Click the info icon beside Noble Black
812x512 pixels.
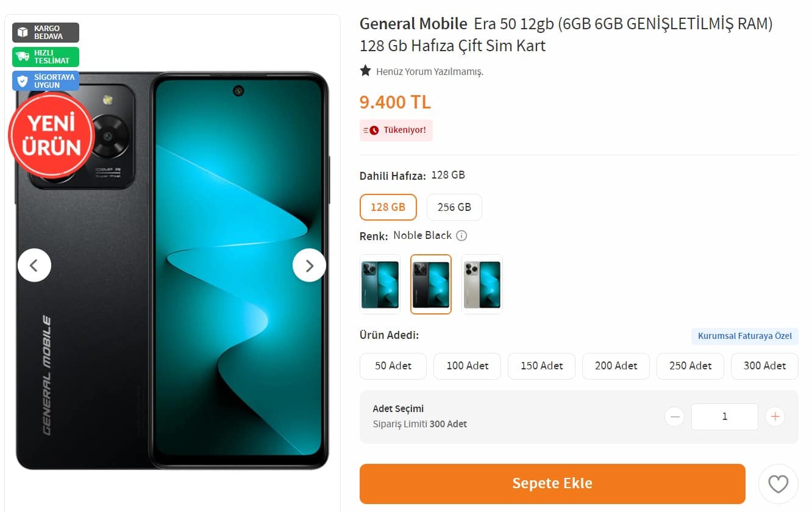click(461, 236)
